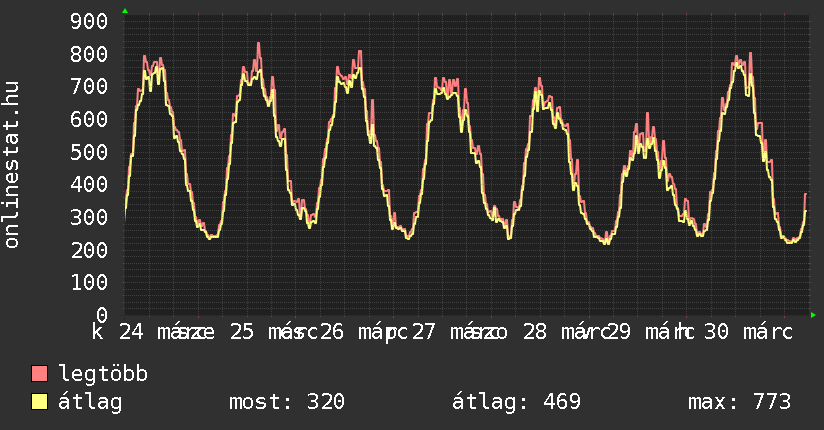This screenshot has width=824, height=430.
Task: Click the onlinestat.hu vertical label
Action: [13, 166]
